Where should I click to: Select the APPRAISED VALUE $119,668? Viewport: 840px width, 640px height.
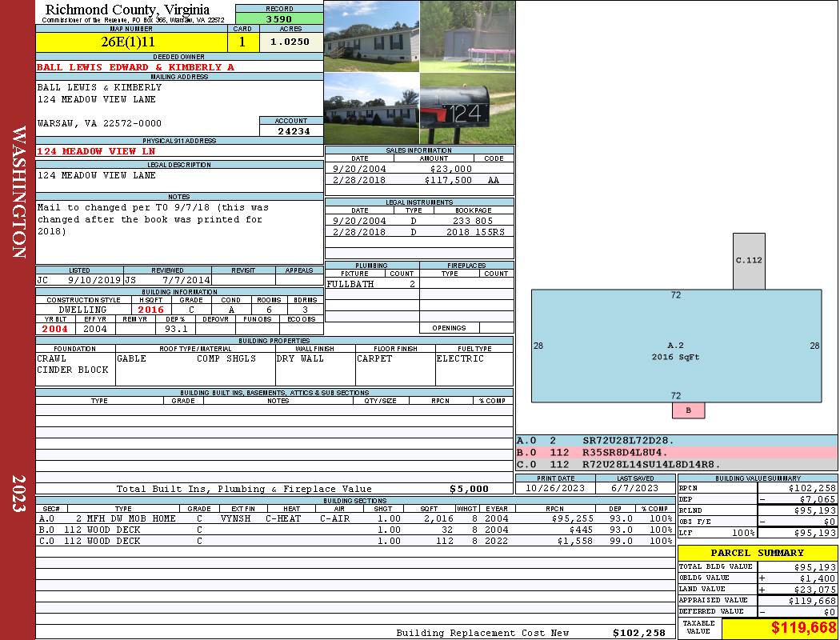(x=812, y=601)
